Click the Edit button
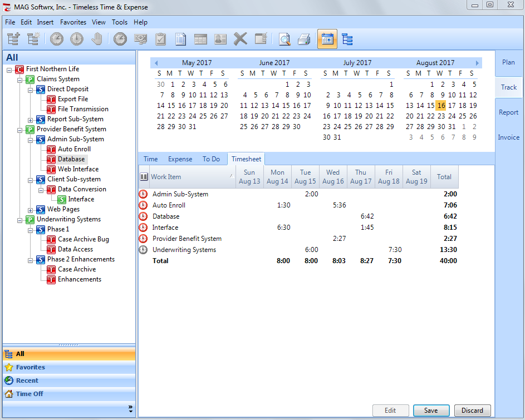Viewport: 525px width, 420px height. [390, 411]
